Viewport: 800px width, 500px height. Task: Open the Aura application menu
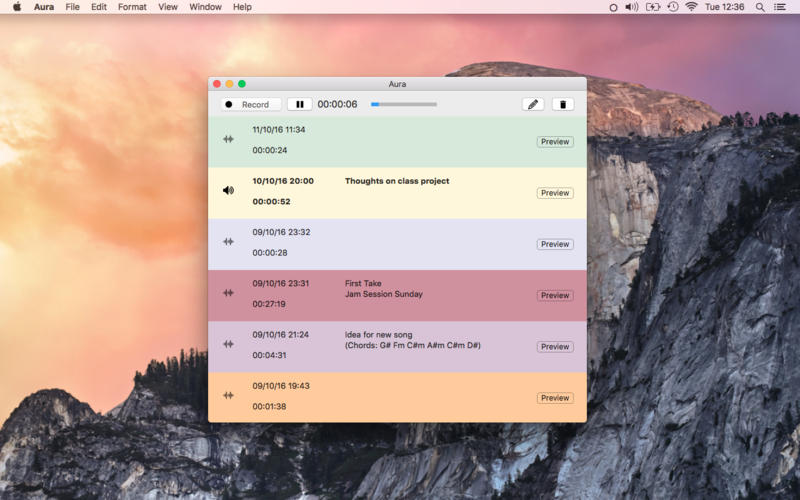(44, 7)
